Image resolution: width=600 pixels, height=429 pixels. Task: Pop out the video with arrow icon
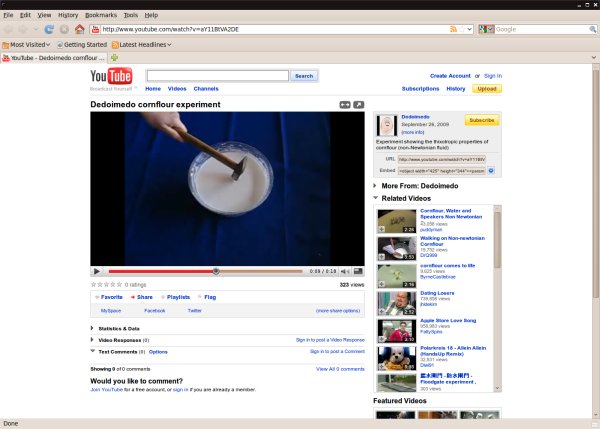point(359,104)
